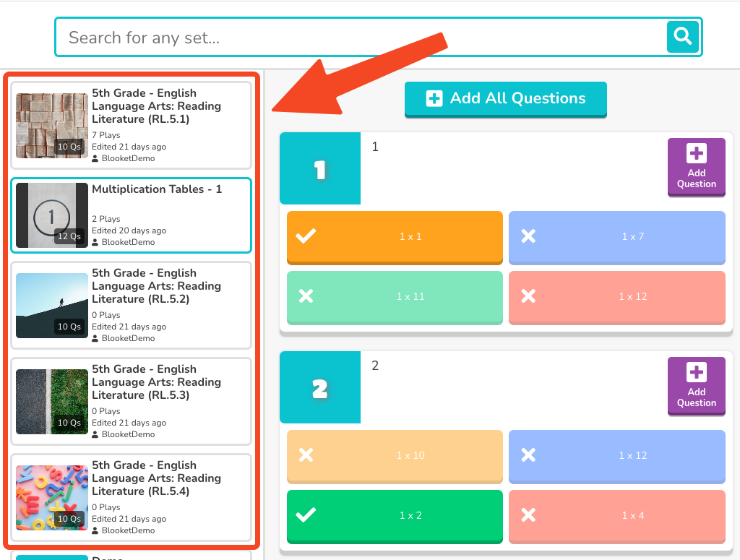
Task: Open Reading Literature (RL.5.1) set
Action: (132, 126)
